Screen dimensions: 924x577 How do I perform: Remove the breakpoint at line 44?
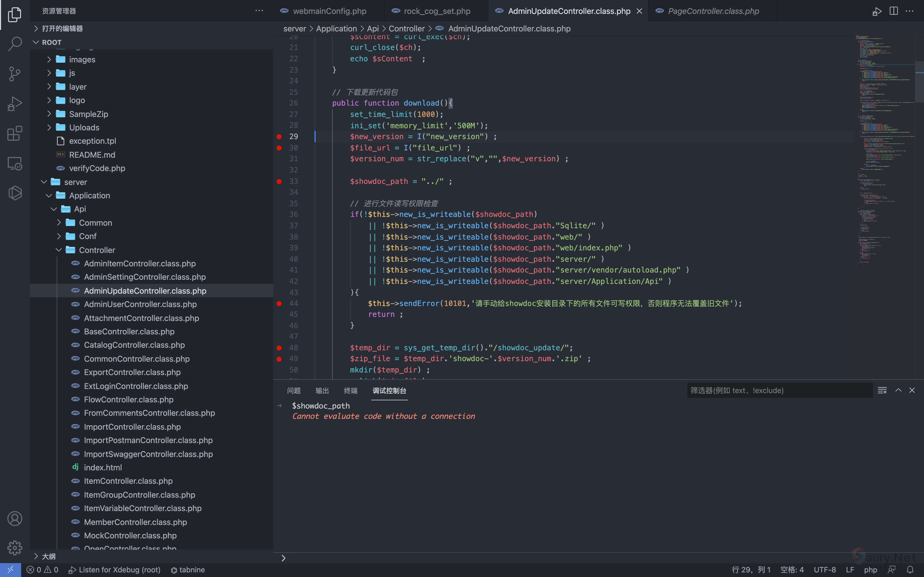pyautogui.click(x=279, y=303)
